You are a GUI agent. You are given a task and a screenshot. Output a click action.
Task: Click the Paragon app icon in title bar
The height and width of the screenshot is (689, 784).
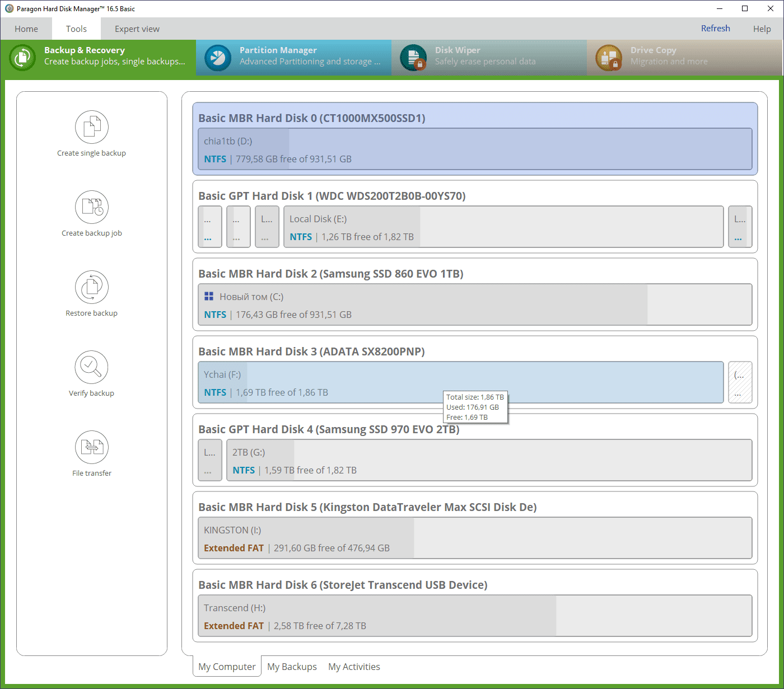pos(9,8)
